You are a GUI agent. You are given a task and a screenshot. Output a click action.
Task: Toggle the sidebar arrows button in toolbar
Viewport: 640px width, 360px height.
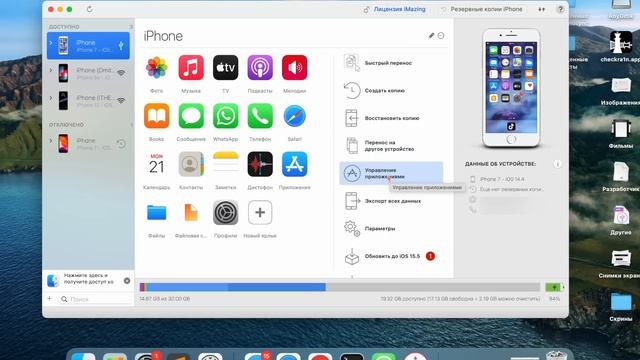(542, 9)
